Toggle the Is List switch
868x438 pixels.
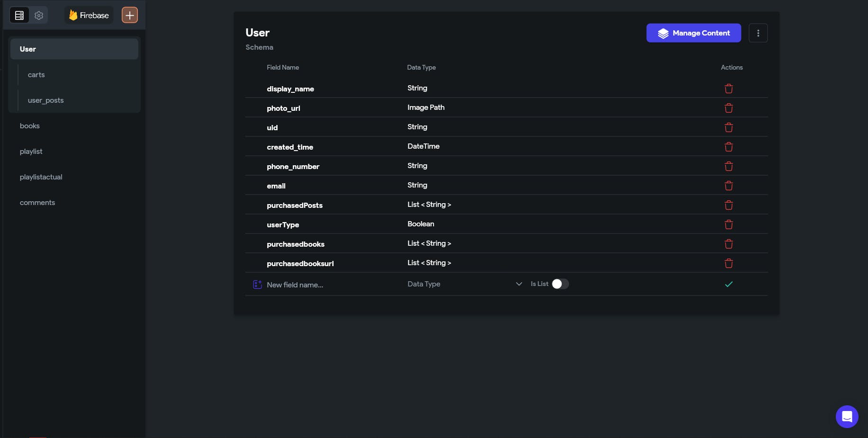tap(560, 284)
